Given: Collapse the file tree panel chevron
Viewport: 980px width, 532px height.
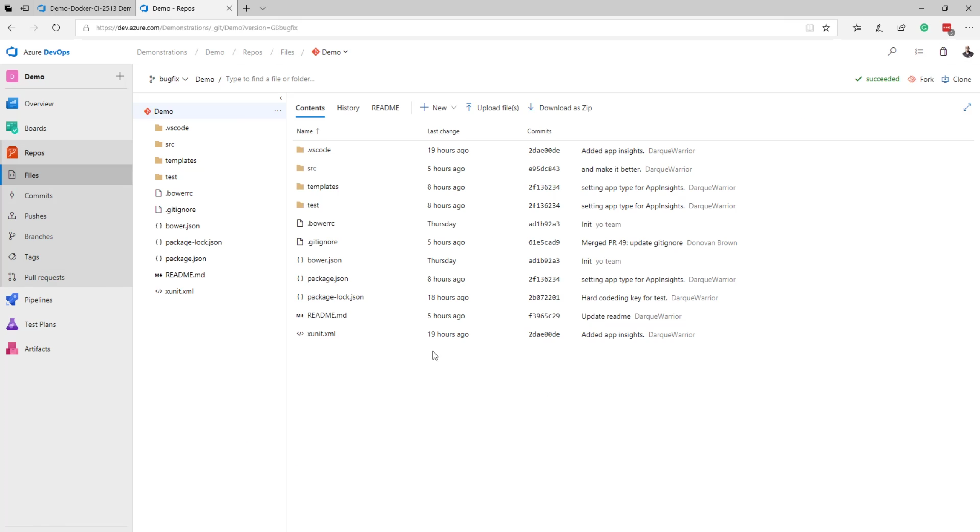Looking at the screenshot, I should click(x=281, y=98).
